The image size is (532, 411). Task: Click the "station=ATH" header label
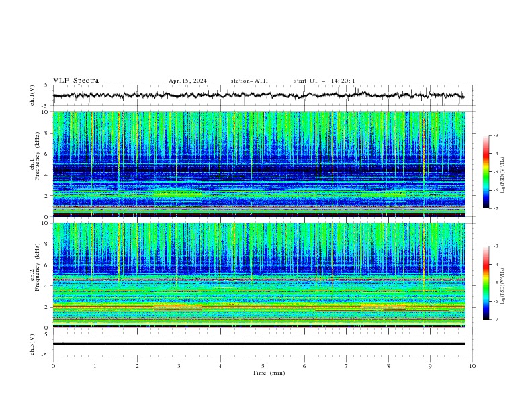(249, 81)
